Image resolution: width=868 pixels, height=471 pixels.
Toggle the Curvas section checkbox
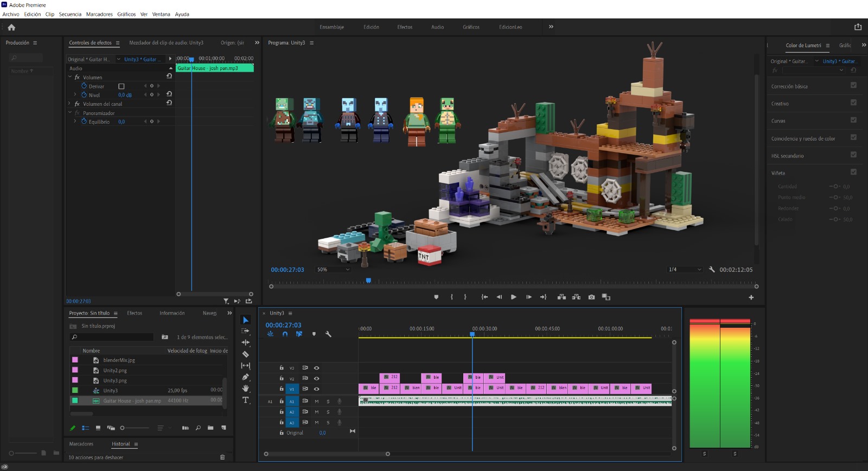click(x=853, y=120)
